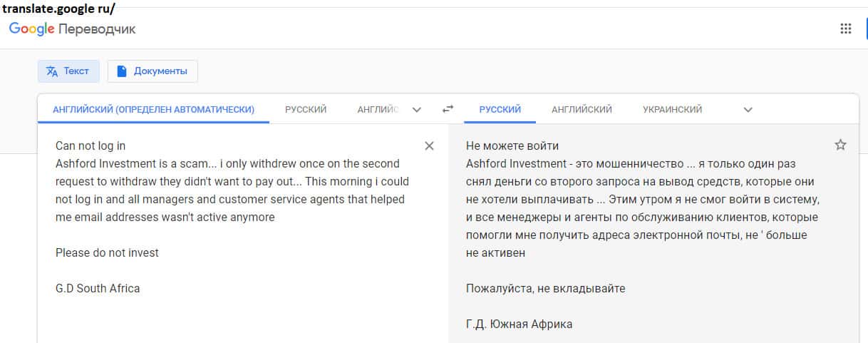This screenshot has height=343, width=868.
Task: Select Английский target language tab
Action: 582,109
